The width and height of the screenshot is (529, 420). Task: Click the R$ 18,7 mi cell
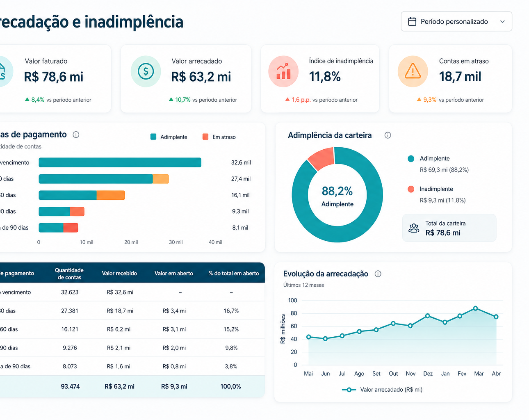pyautogui.click(x=120, y=311)
